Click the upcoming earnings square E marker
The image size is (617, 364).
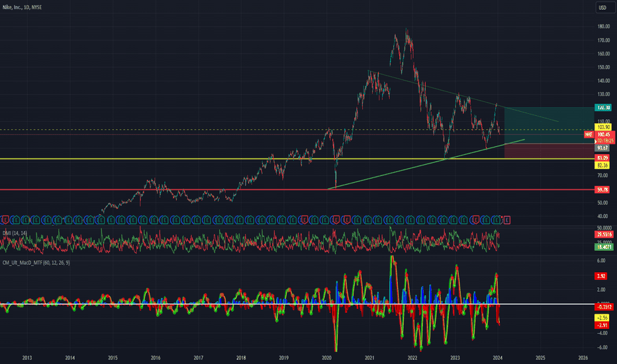click(507, 220)
